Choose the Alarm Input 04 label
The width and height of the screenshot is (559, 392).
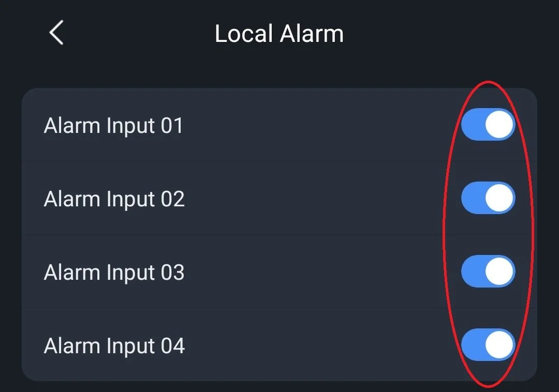coord(114,345)
